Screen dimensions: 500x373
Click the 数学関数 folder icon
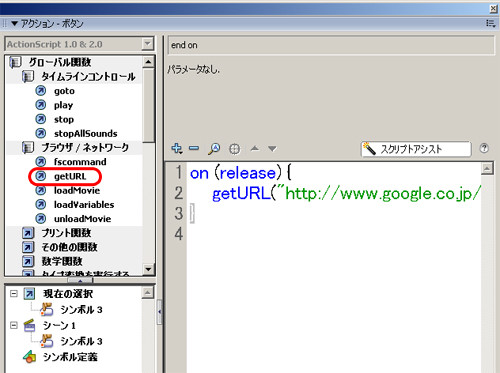coord(28,261)
